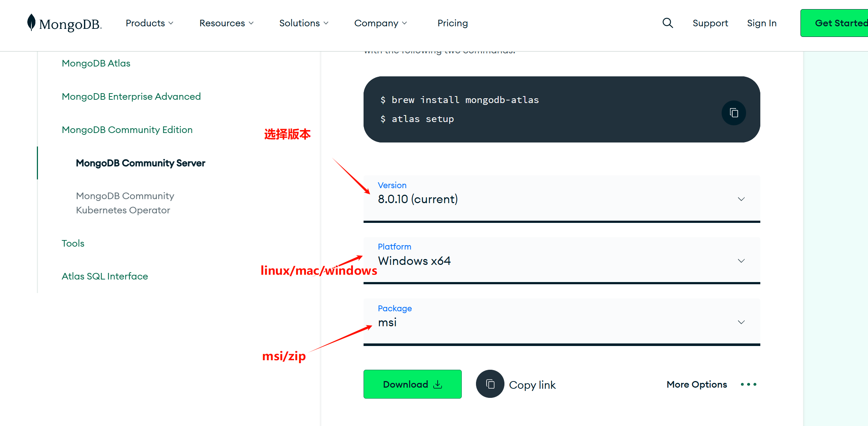Select MongoDB Atlas in sidebar
This screenshot has height=426, width=868.
(96, 63)
